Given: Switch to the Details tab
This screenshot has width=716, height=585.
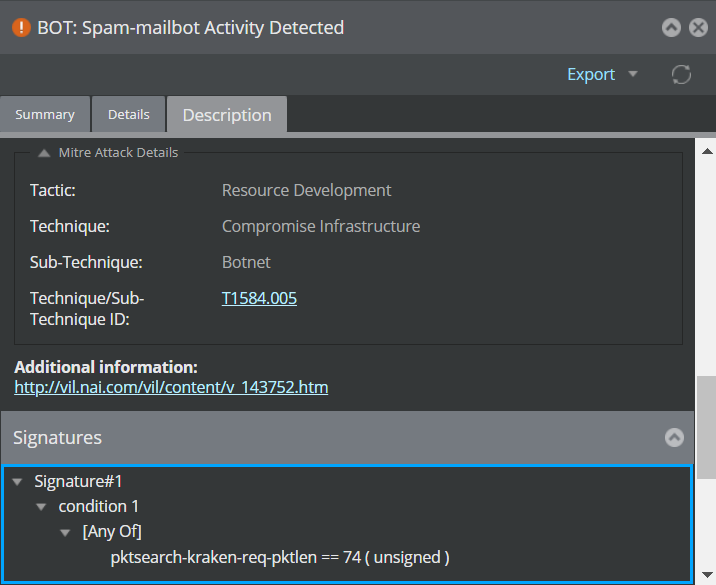Looking at the screenshot, I should [x=128, y=114].
